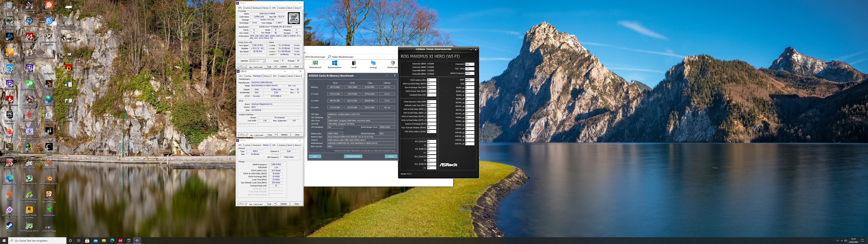The image size is (868, 244).
Task: Open the CapFrameX desktop icon
Action: point(9,69)
